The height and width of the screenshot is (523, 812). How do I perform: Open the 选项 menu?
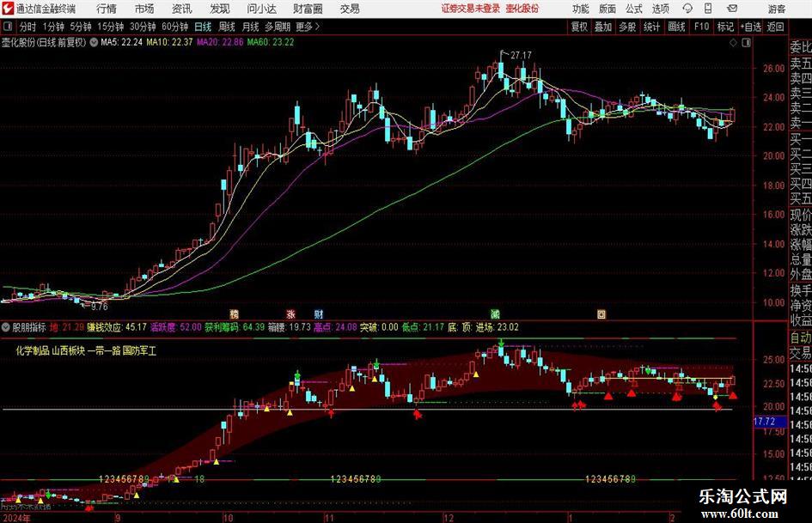click(x=660, y=9)
